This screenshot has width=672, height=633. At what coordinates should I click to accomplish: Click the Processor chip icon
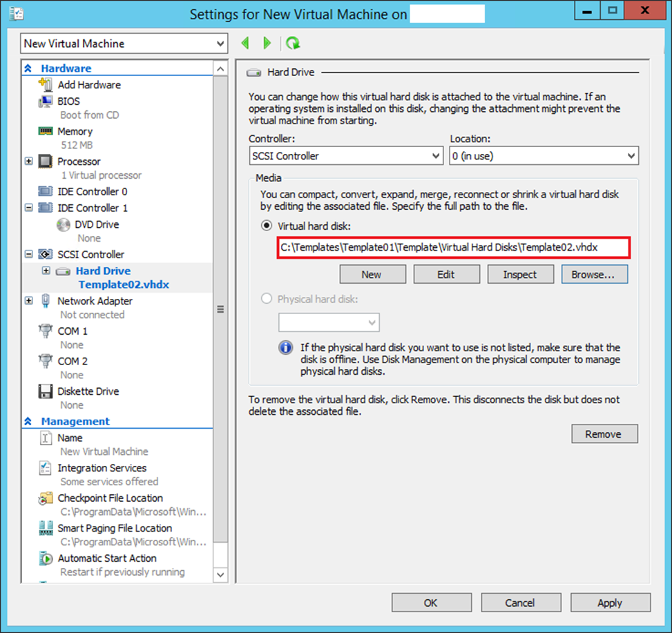46,162
